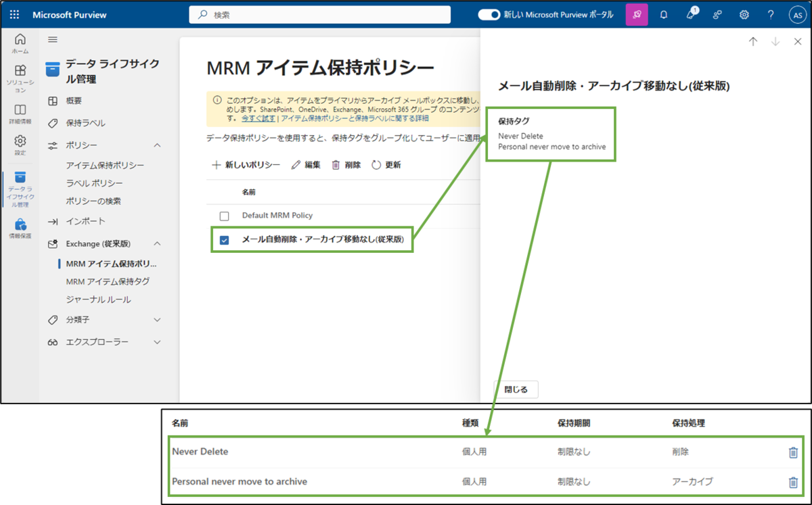Go to ホーム in left rail

click(20, 43)
